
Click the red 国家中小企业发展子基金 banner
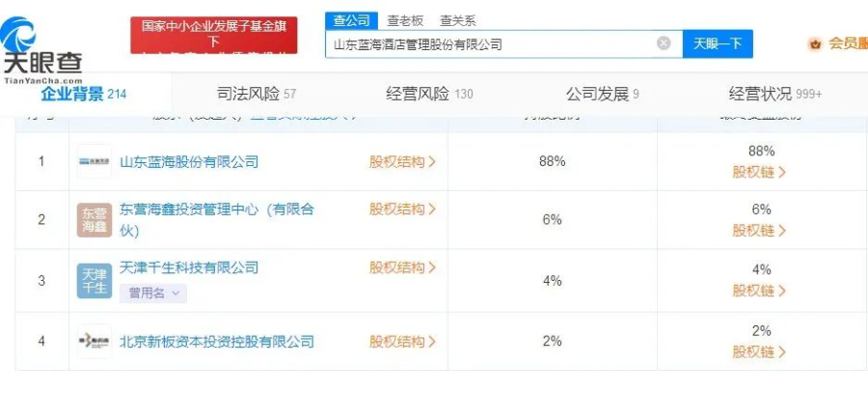(x=214, y=35)
